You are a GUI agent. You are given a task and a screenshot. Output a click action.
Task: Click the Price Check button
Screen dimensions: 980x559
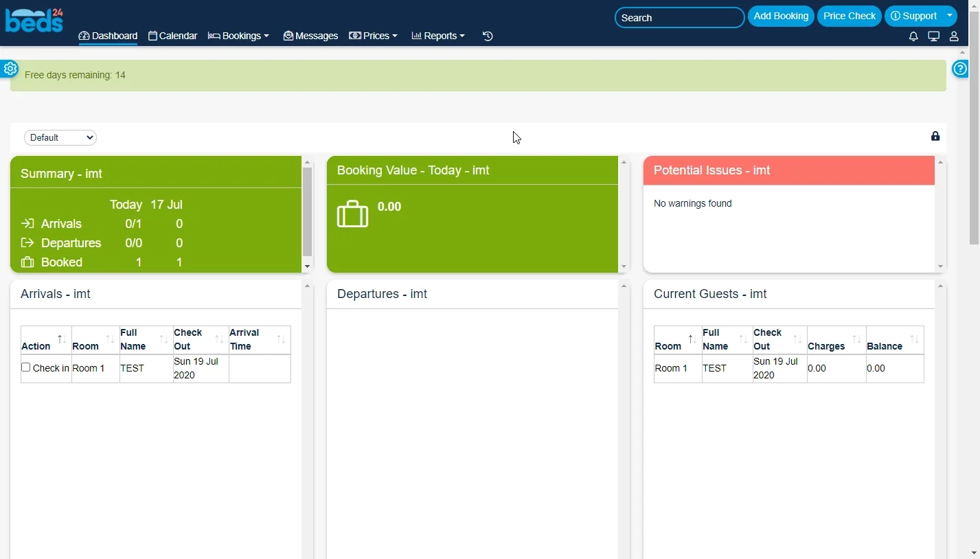[x=850, y=16]
